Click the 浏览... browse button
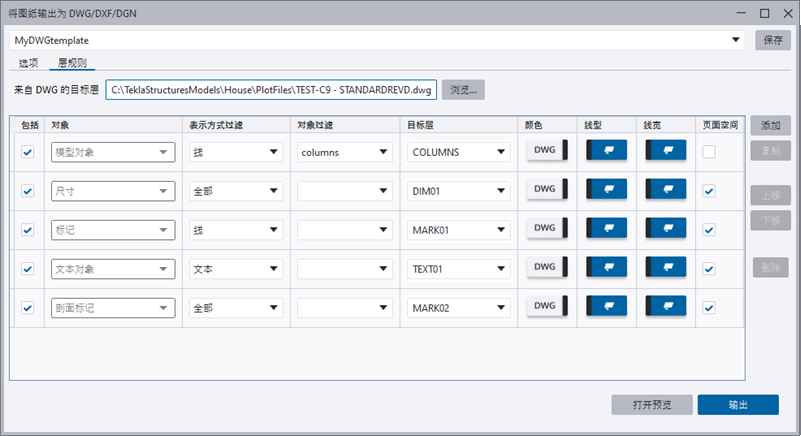 pyautogui.click(x=463, y=90)
